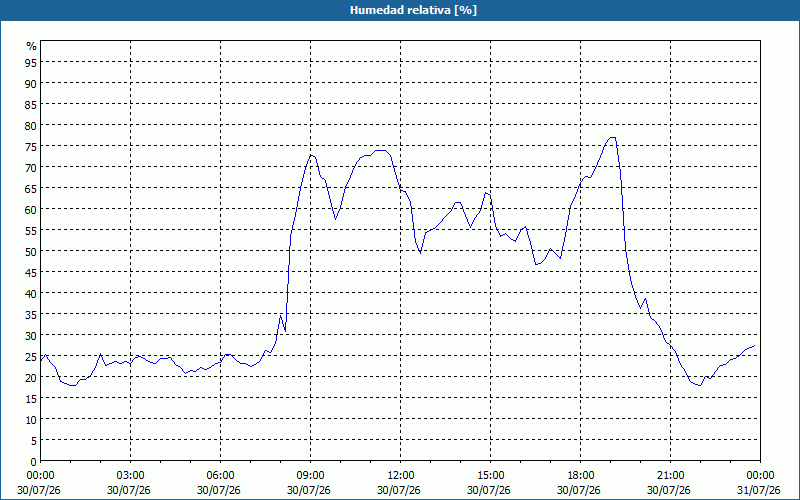Screen dimensions: 800x500
Task: Click the 03:00 time label
Action: pyautogui.click(x=130, y=476)
